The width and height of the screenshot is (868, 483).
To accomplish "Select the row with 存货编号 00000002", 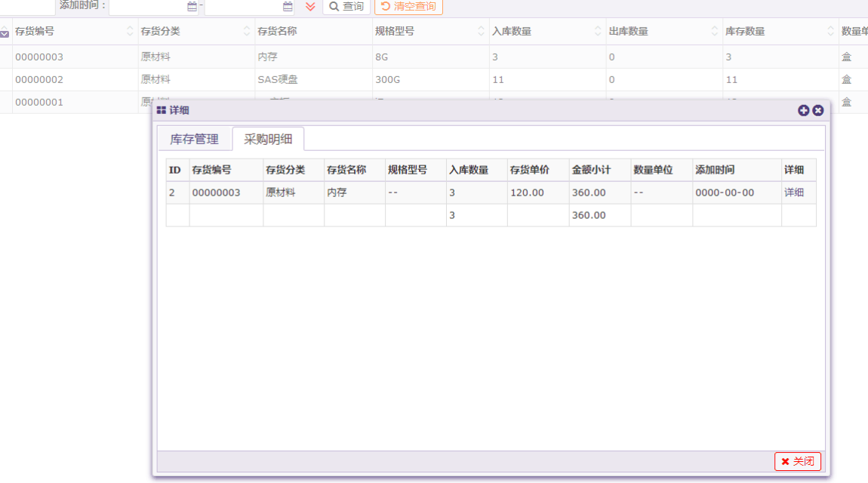I will point(39,79).
